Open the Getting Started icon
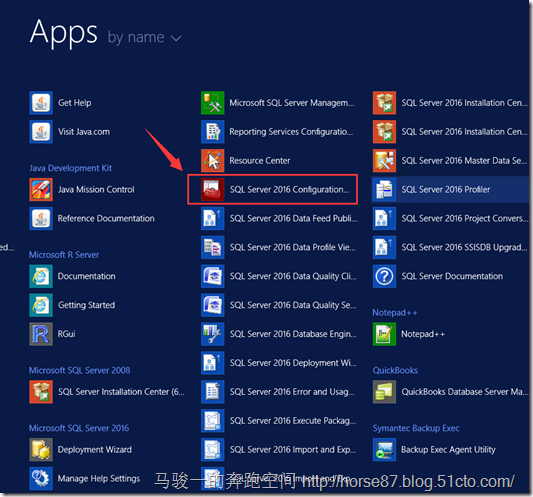The width and height of the screenshot is (533, 497). click(x=41, y=305)
